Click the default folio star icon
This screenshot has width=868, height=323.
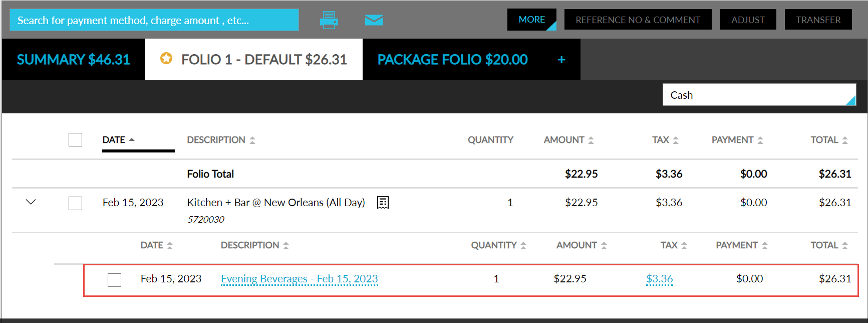pyautogui.click(x=166, y=59)
